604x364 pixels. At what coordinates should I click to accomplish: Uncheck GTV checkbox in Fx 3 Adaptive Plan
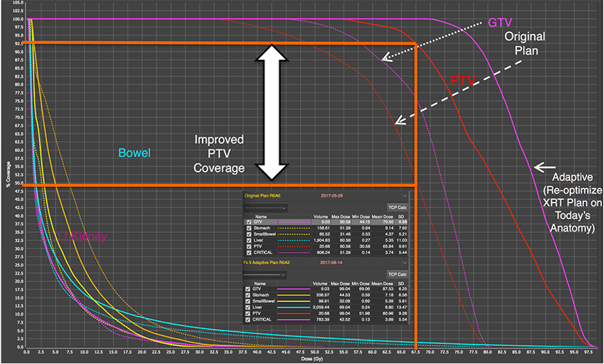click(x=248, y=289)
